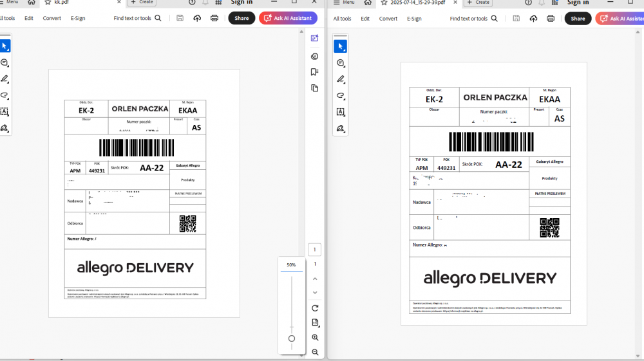Screen dimensions: 644x361
Task: Open Edit menu in right window
Action: click(x=365, y=19)
